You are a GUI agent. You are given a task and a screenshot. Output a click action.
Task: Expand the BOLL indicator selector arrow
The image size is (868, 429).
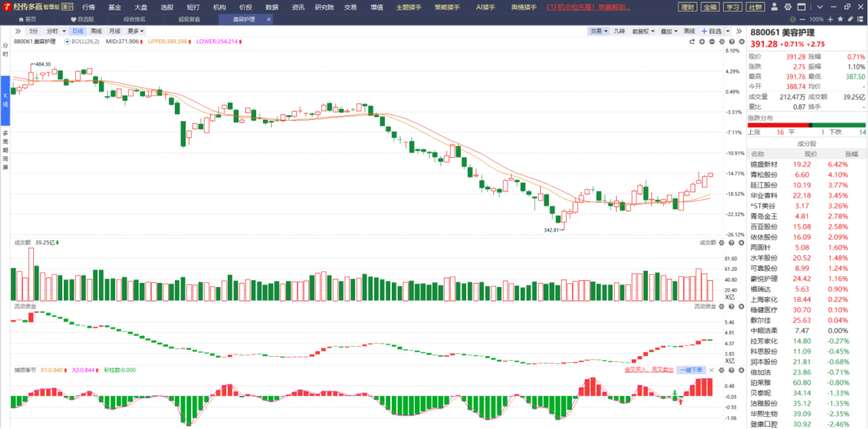tap(67, 42)
